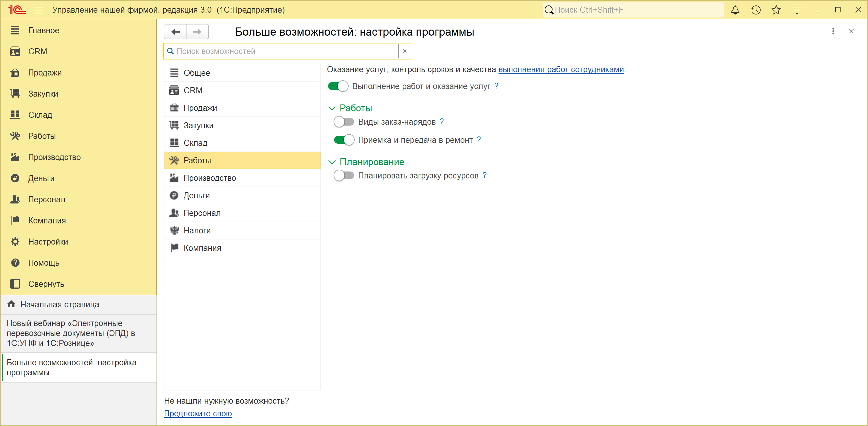Image resolution: width=868 pixels, height=426 pixels.
Task: Switch to the Больше возможностей: настройка программы open-window entry
Action: click(78, 367)
